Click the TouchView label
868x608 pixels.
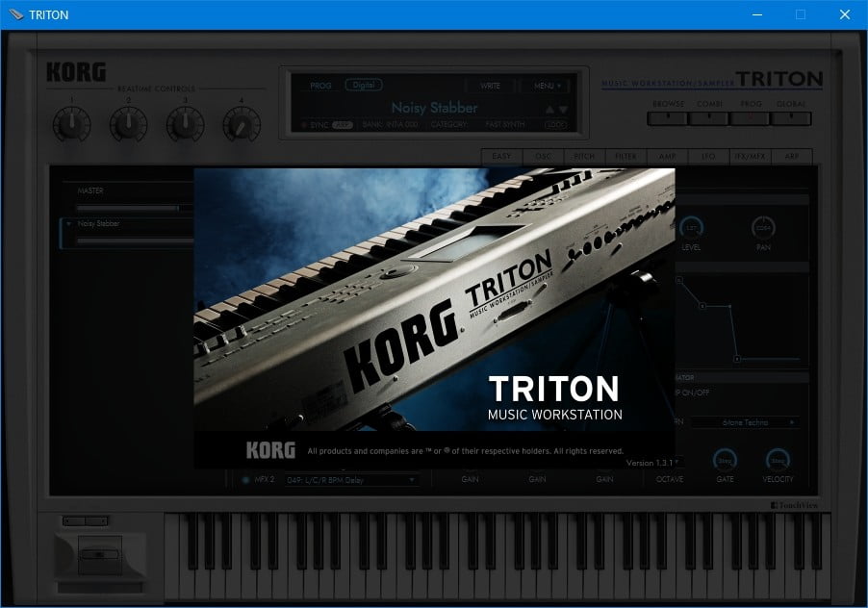[794, 505]
